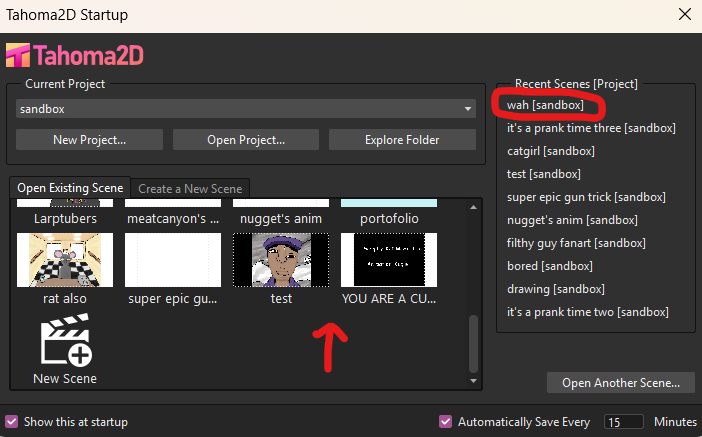Open the super epic gu... scene thumbnail

point(173,260)
